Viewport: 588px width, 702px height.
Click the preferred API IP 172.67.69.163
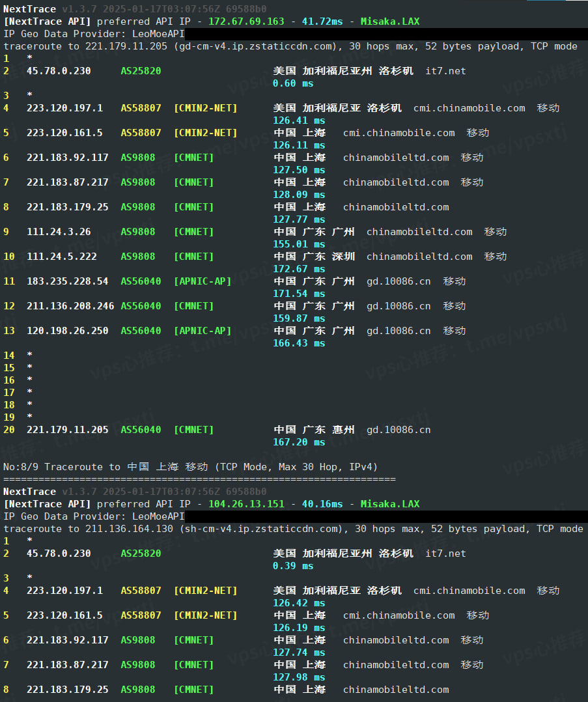point(246,21)
